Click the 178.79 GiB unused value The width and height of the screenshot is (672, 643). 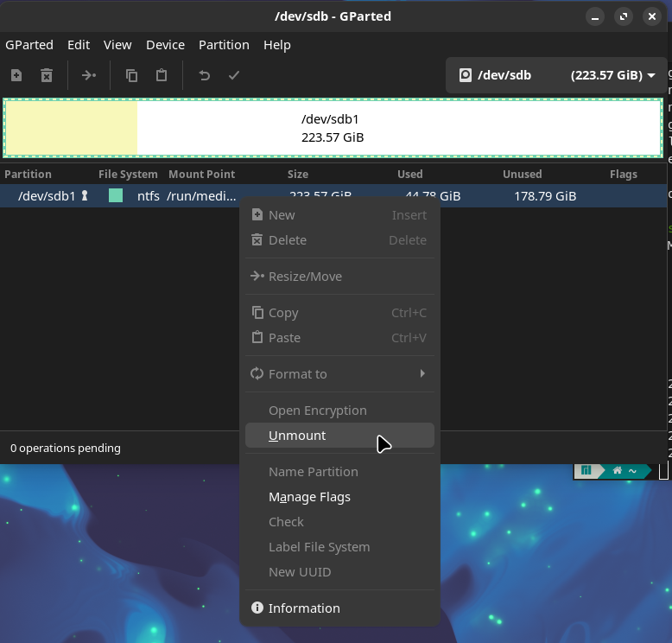coord(545,196)
